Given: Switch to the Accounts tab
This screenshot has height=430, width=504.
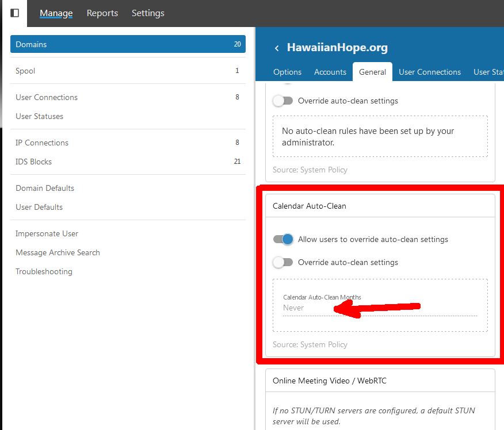Looking at the screenshot, I should tap(330, 72).
